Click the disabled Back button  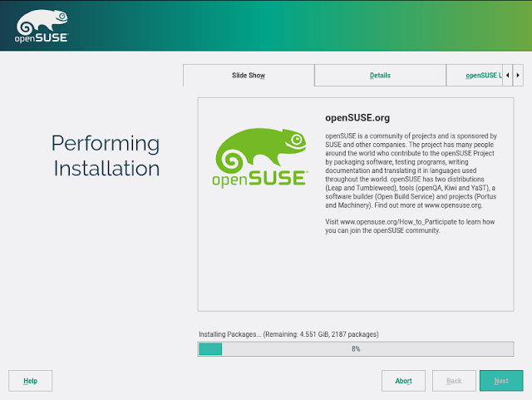pyautogui.click(x=454, y=381)
